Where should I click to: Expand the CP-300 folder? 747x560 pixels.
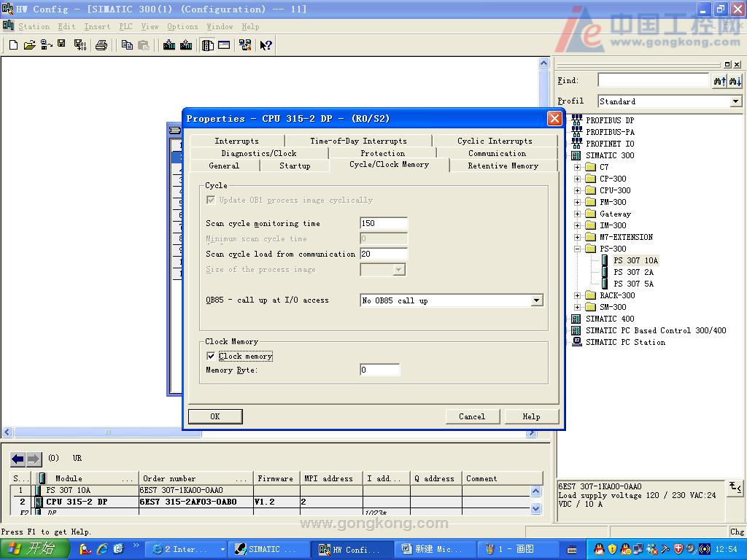click(578, 179)
